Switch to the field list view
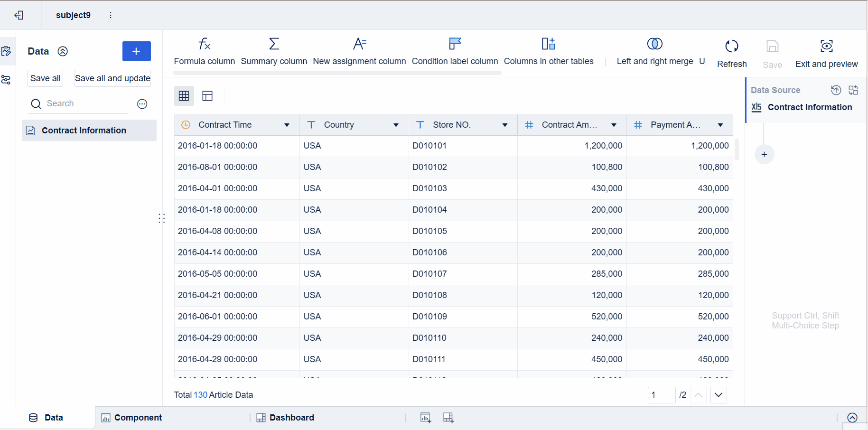This screenshot has width=868, height=430. click(207, 96)
